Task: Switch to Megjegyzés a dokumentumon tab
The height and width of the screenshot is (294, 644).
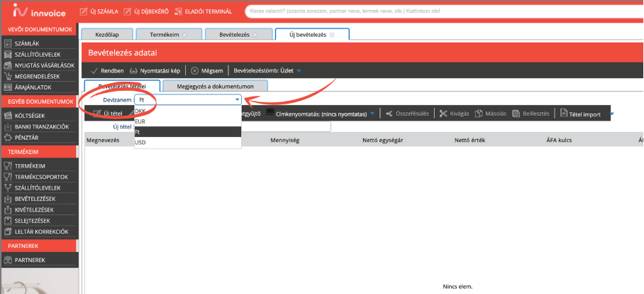Action: point(215,86)
